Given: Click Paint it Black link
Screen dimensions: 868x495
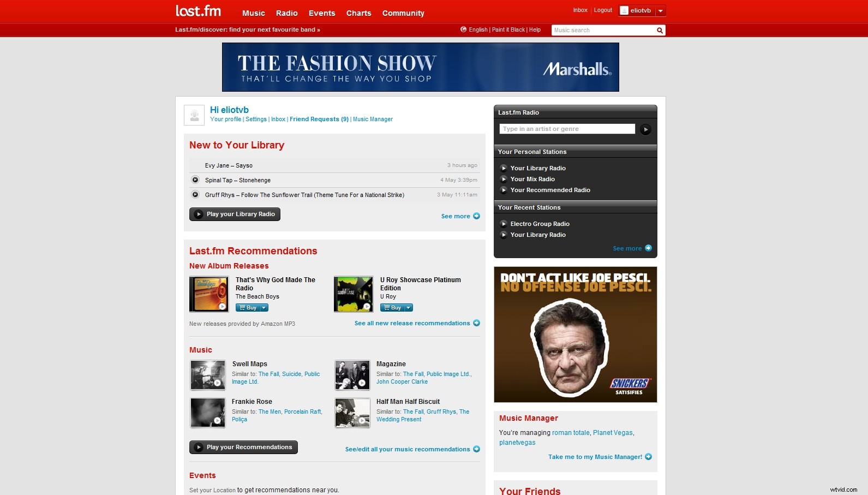Looking at the screenshot, I should (508, 29).
